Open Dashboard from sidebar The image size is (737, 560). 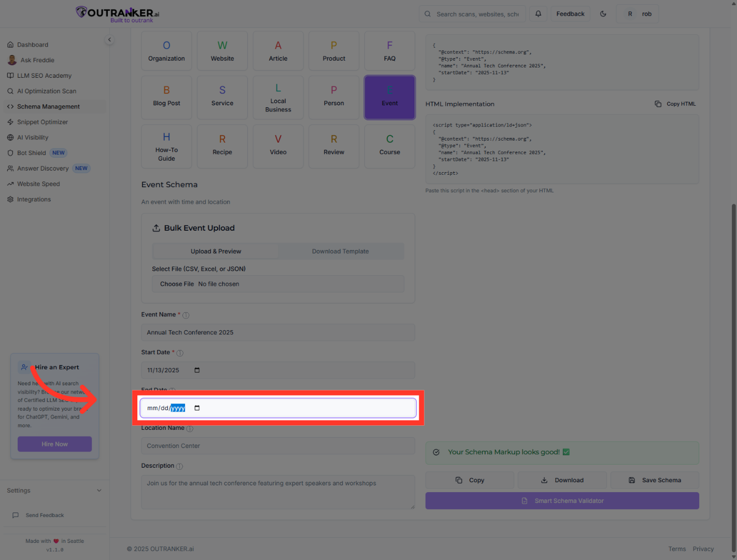32,45
